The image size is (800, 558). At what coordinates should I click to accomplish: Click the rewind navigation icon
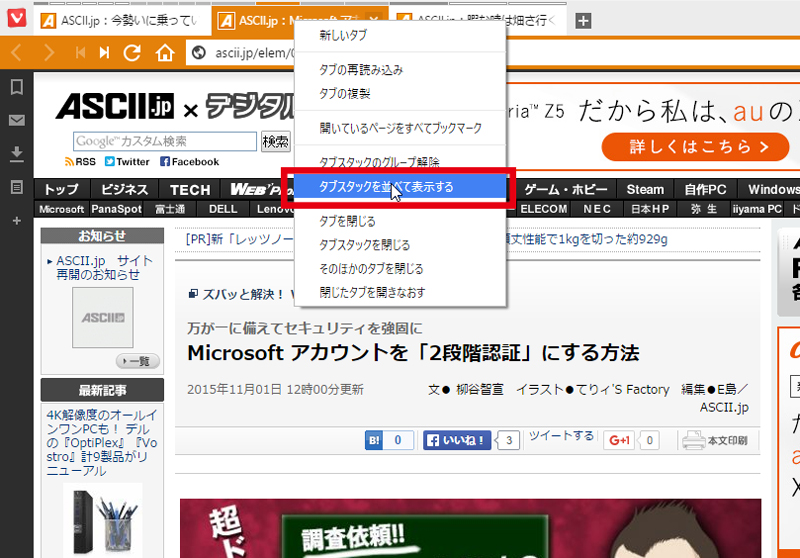[80, 53]
